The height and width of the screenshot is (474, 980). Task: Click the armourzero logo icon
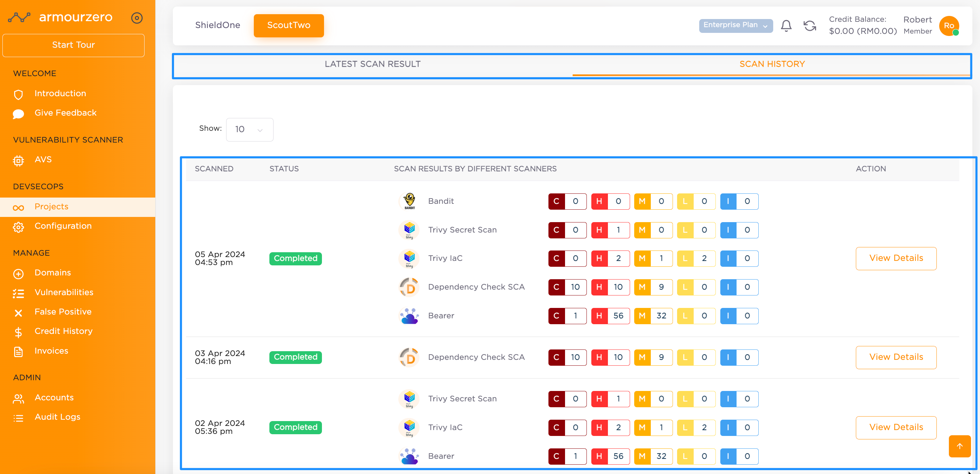(x=19, y=18)
